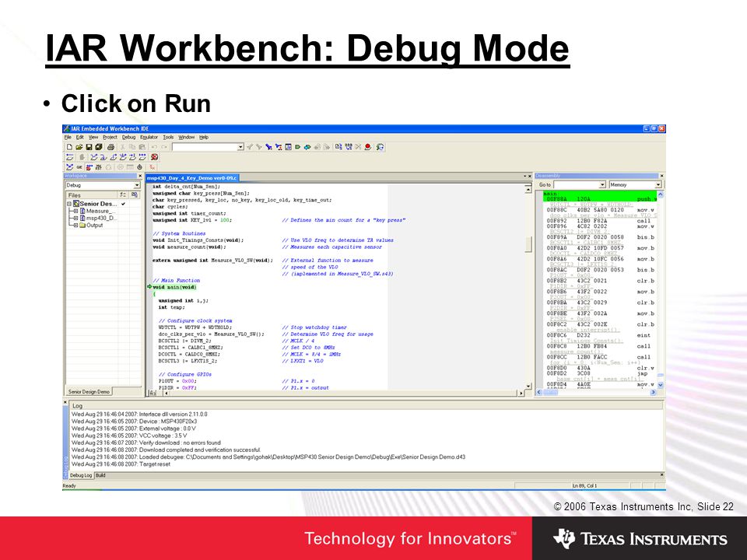
Task: Click the Paste clipboard icon
Action: click(142, 147)
